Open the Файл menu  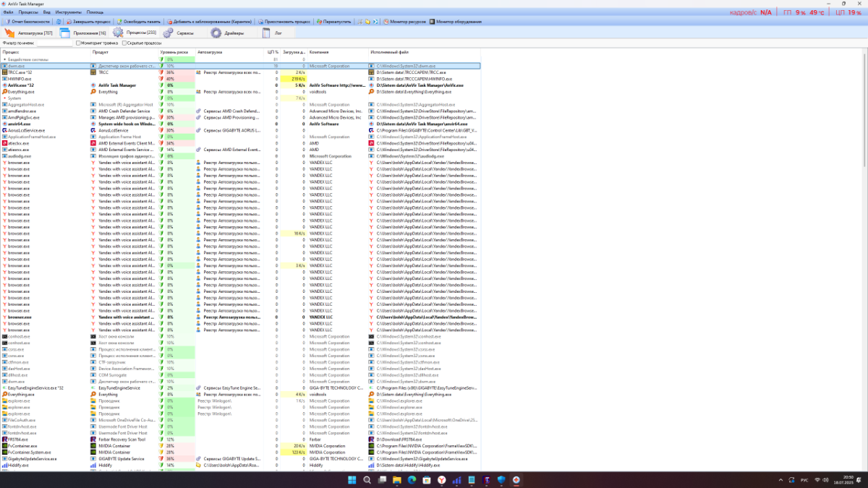[x=7, y=12]
